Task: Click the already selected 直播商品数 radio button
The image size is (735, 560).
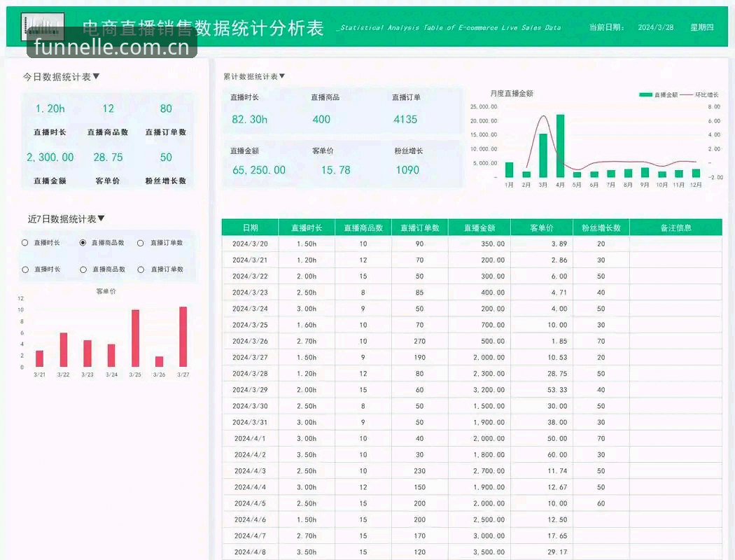Action: pyautogui.click(x=83, y=243)
